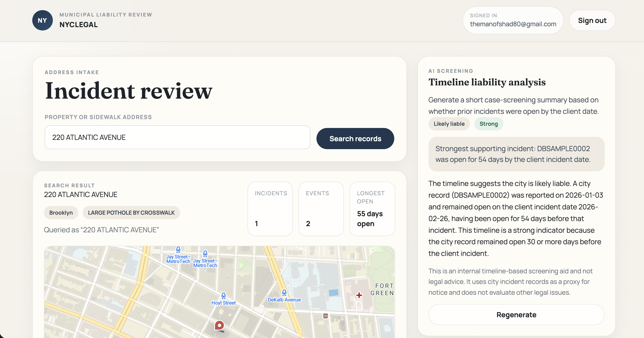Open the Events count card

[x=321, y=209]
